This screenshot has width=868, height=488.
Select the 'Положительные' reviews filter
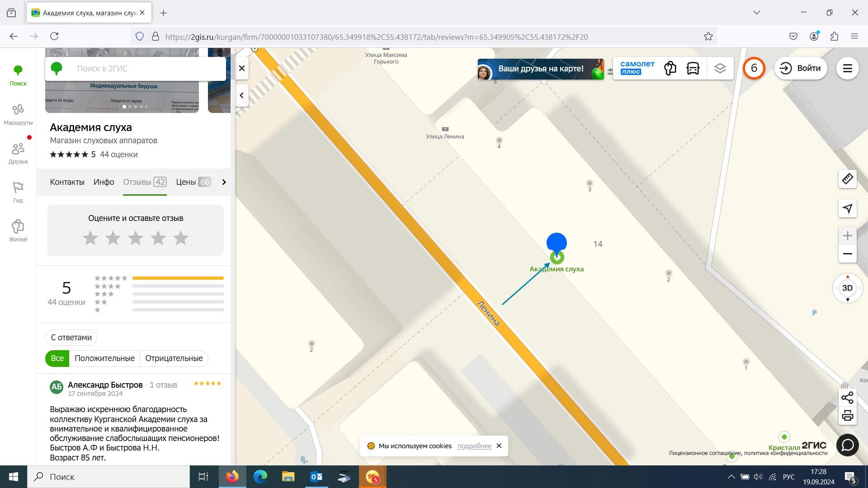click(x=104, y=358)
